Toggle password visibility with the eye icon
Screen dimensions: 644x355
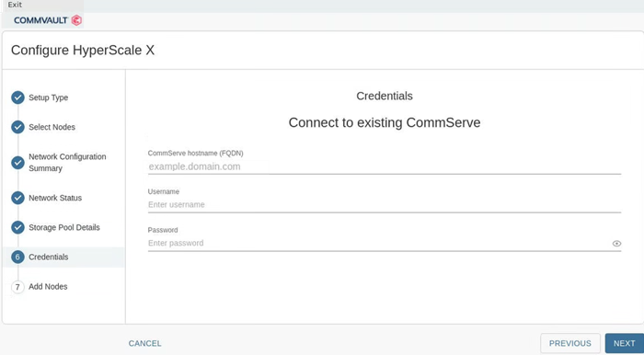[x=616, y=244]
